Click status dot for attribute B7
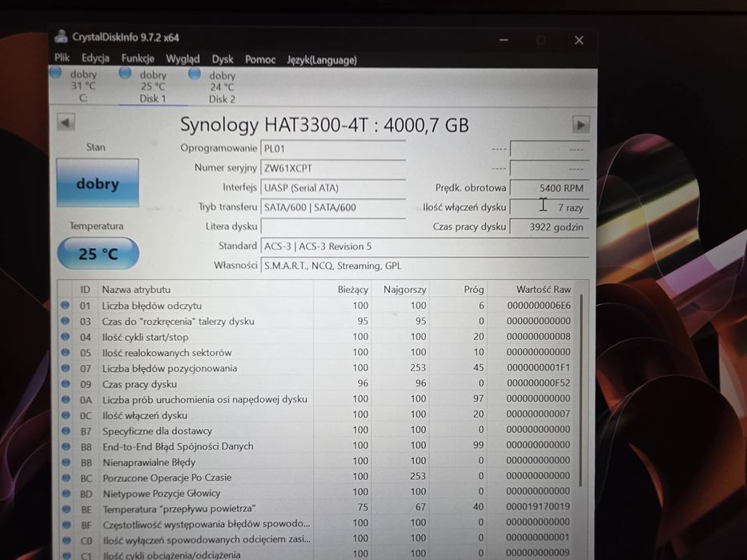The height and width of the screenshot is (560, 747). (x=66, y=430)
